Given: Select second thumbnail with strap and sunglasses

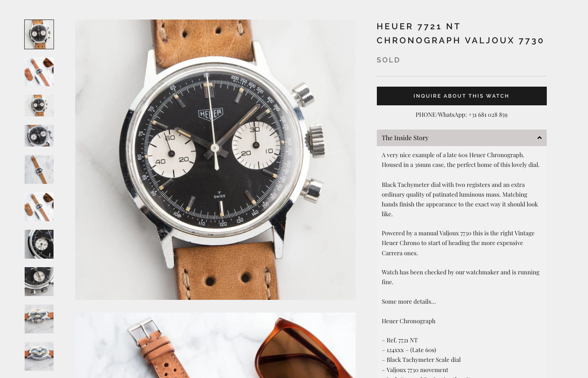Looking at the screenshot, I should 39,72.
